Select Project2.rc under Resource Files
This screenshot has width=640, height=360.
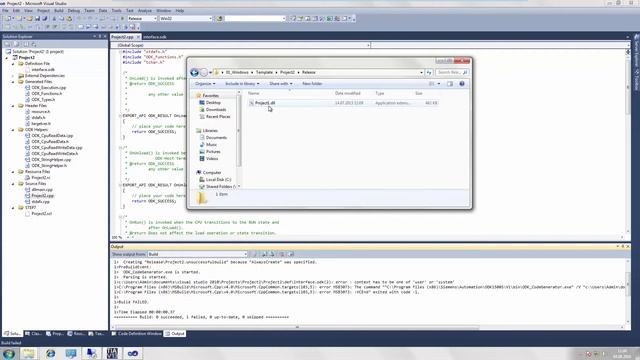coord(40,178)
